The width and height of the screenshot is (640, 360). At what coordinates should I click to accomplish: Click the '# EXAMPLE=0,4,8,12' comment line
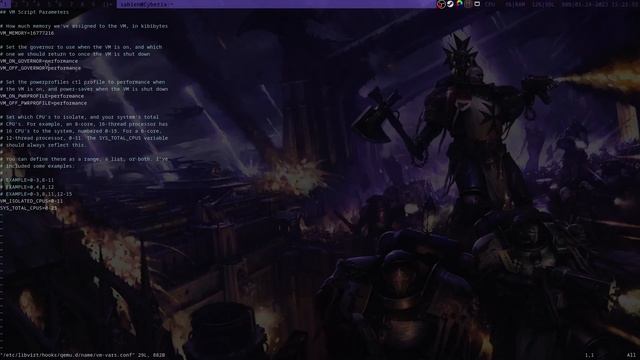click(x=27, y=187)
